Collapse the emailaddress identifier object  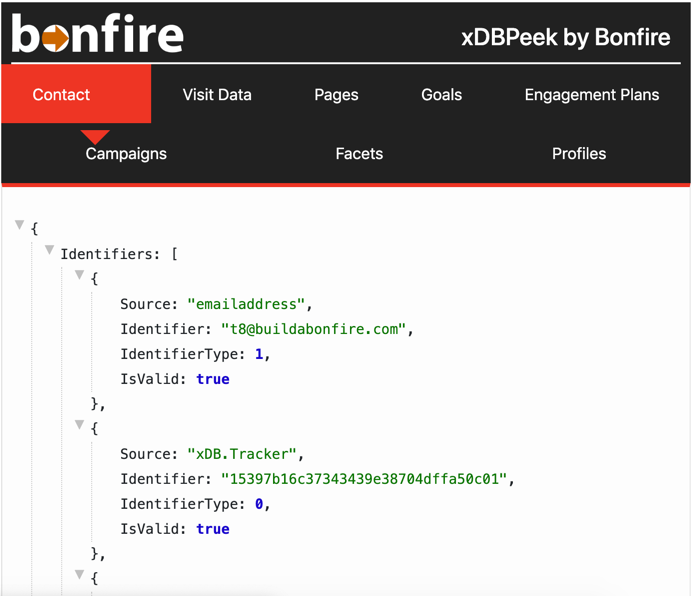(80, 275)
